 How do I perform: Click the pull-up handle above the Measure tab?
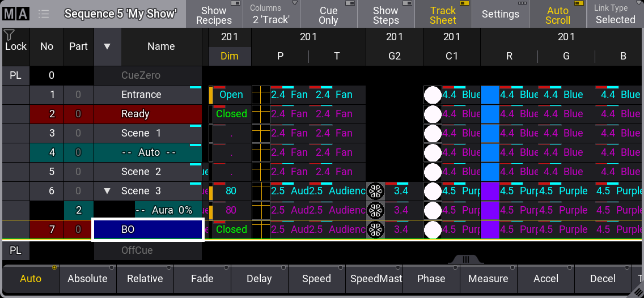[x=466, y=259]
